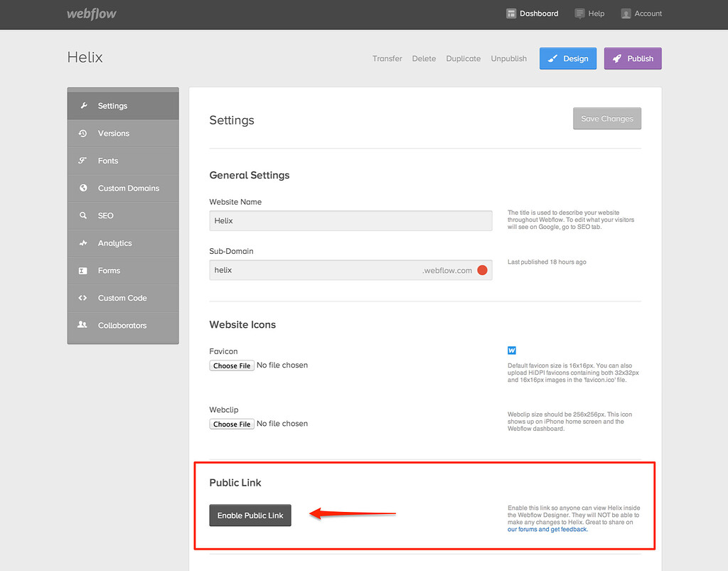The image size is (728, 571).
Task: Click the Helix site title
Action: tap(85, 57)
